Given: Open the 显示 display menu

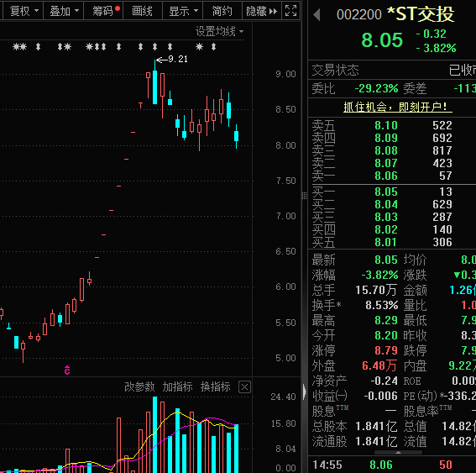Looking at the screenshot, I should [182, 11].
